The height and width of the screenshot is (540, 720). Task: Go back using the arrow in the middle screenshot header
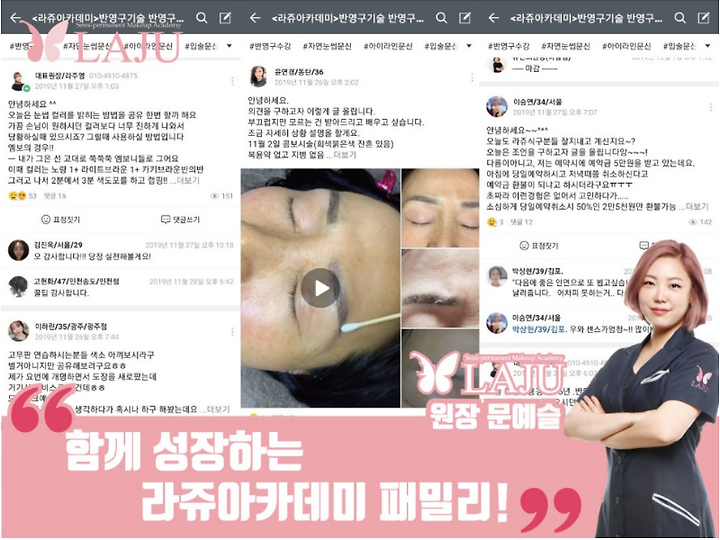coord(255,18)
